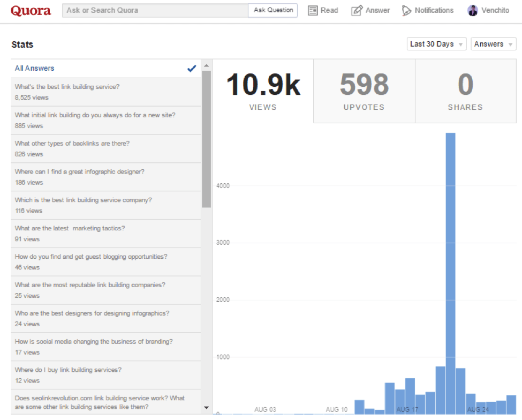Click the Read newspaper icon
The width and height of the screenshot is (522, 420).
(x=313, y=11)
